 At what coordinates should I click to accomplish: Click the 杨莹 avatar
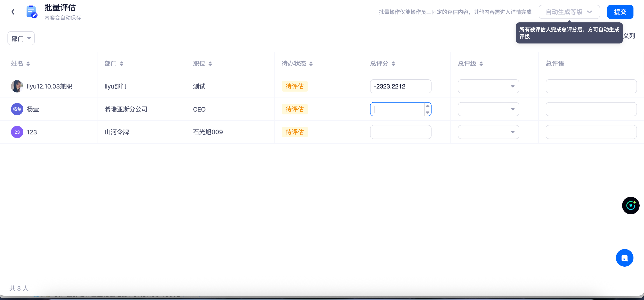(x=17, y=109)
